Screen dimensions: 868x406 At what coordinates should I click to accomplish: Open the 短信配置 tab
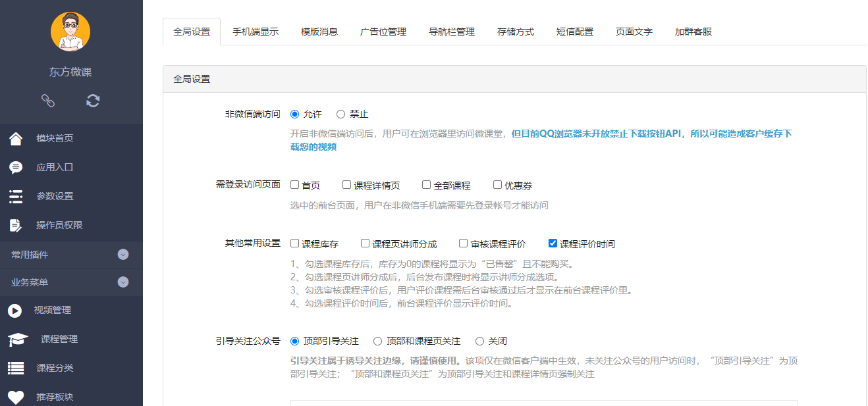pos(574,31)
